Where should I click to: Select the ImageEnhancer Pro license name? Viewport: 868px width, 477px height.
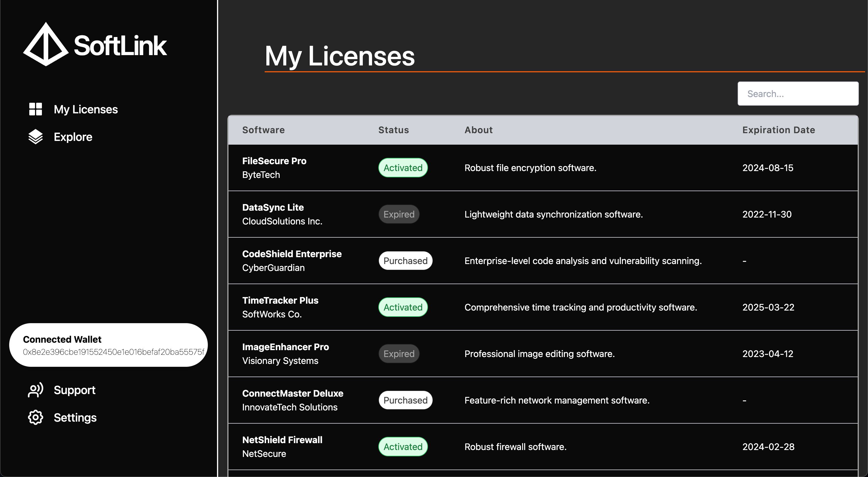coord(285,347)
